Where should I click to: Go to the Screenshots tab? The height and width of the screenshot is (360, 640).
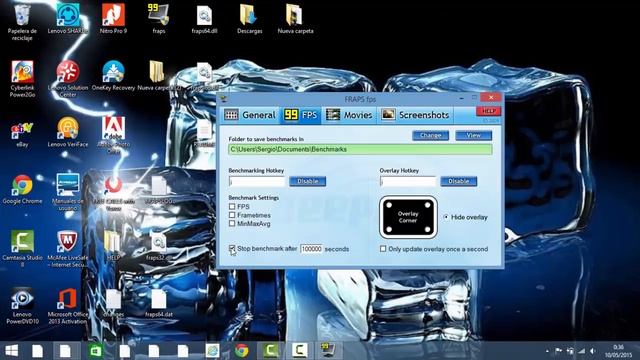tap(415, 115)
